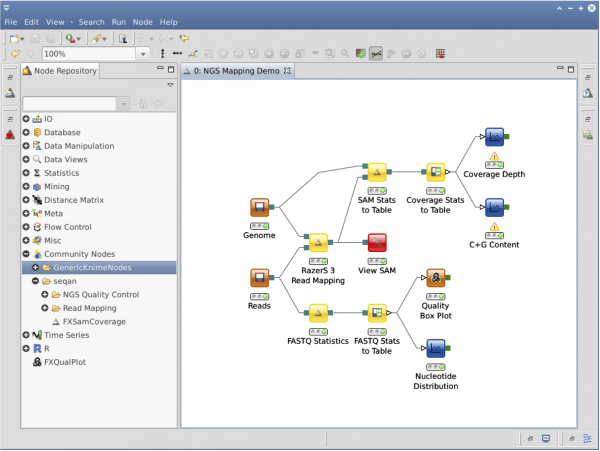Select the Coverage Stats to Table node
The height and width of the screenshot is (451, 600).
click(x=435, y=172)
